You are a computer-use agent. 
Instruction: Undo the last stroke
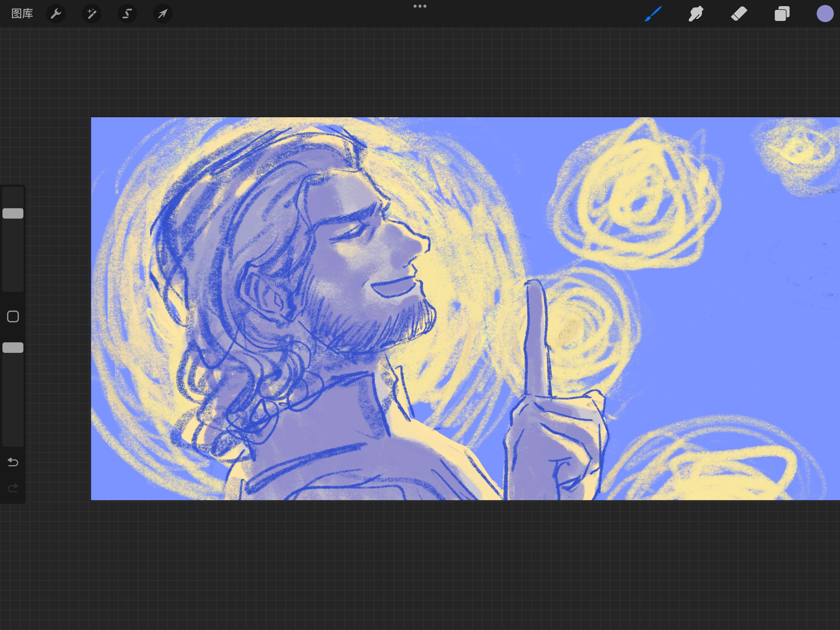pyautogui.click(x=13, y=462)
